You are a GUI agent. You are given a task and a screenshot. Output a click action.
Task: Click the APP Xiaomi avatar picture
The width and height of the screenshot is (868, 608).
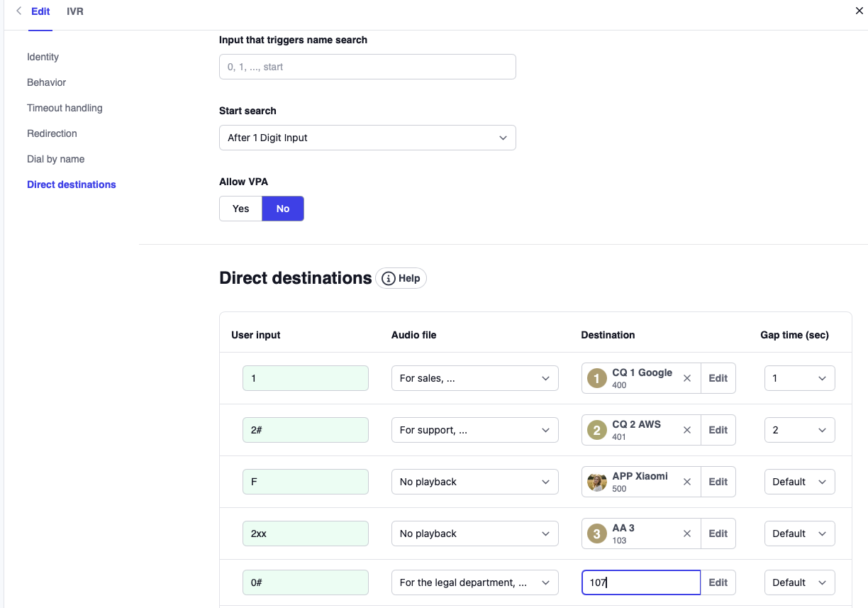(597, 482)
